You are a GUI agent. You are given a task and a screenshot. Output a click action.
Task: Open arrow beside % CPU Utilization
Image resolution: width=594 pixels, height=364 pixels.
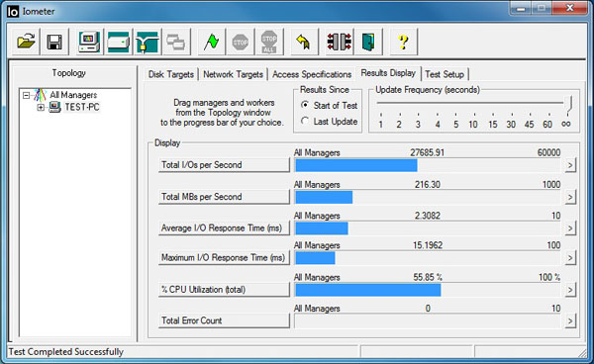570,290
